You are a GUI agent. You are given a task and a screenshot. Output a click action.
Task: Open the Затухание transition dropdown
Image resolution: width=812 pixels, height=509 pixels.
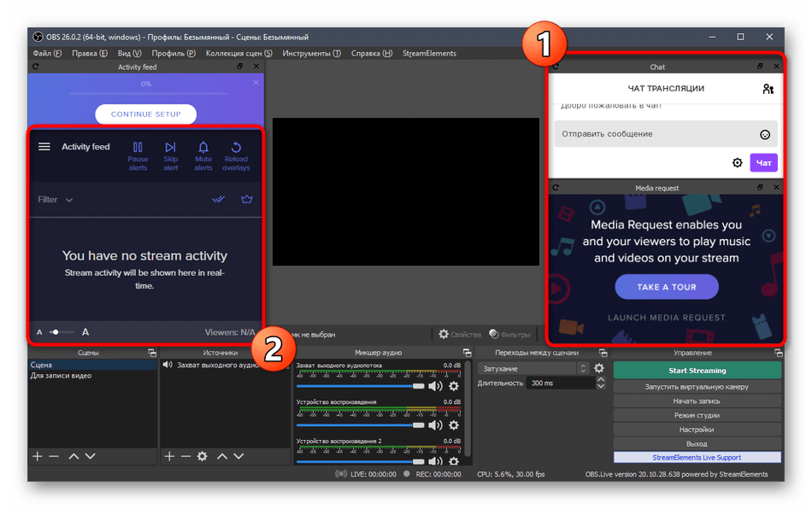533,369
